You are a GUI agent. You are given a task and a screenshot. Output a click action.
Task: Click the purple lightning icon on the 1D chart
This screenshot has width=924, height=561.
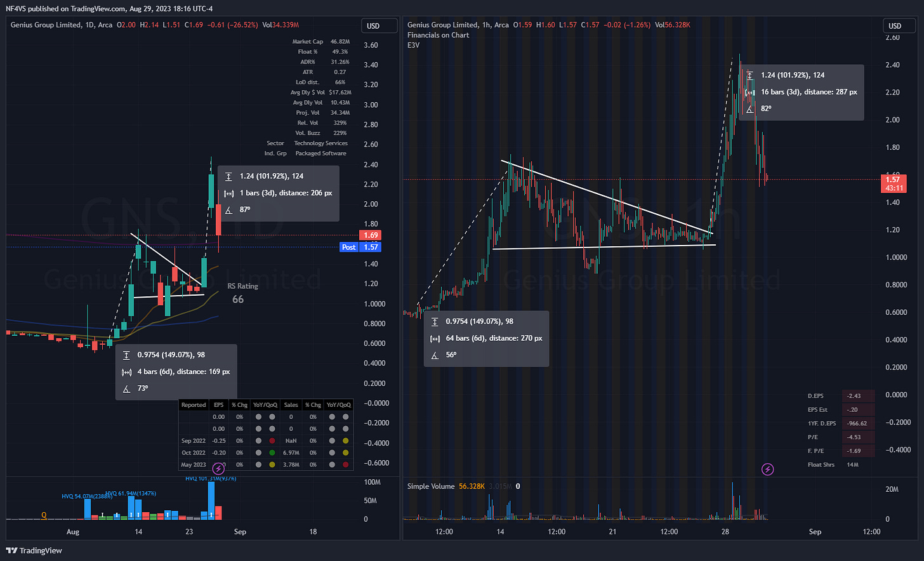coord(218,469)
